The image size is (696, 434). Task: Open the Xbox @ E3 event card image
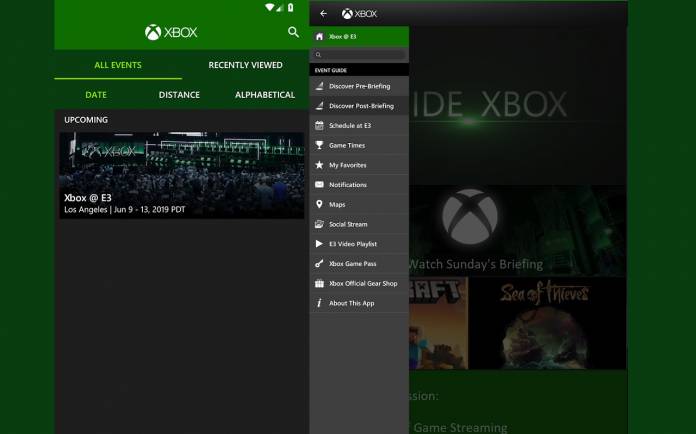182,175
